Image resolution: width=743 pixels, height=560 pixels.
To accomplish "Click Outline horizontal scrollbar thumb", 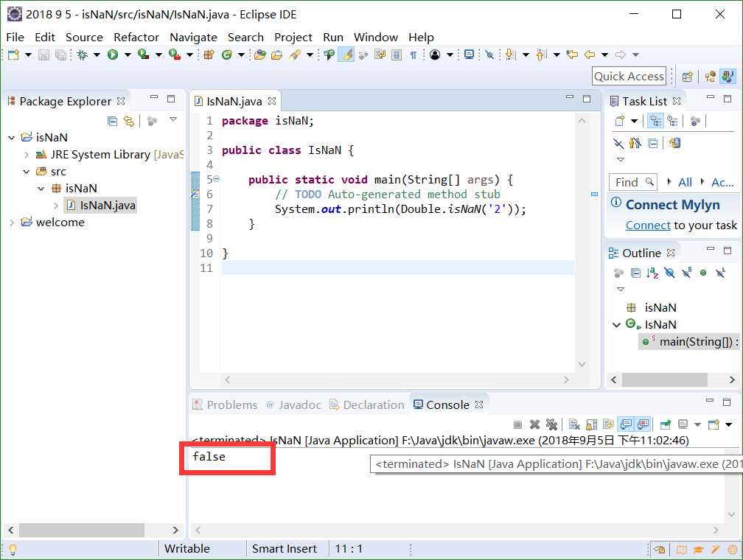I will click(665, 380).
